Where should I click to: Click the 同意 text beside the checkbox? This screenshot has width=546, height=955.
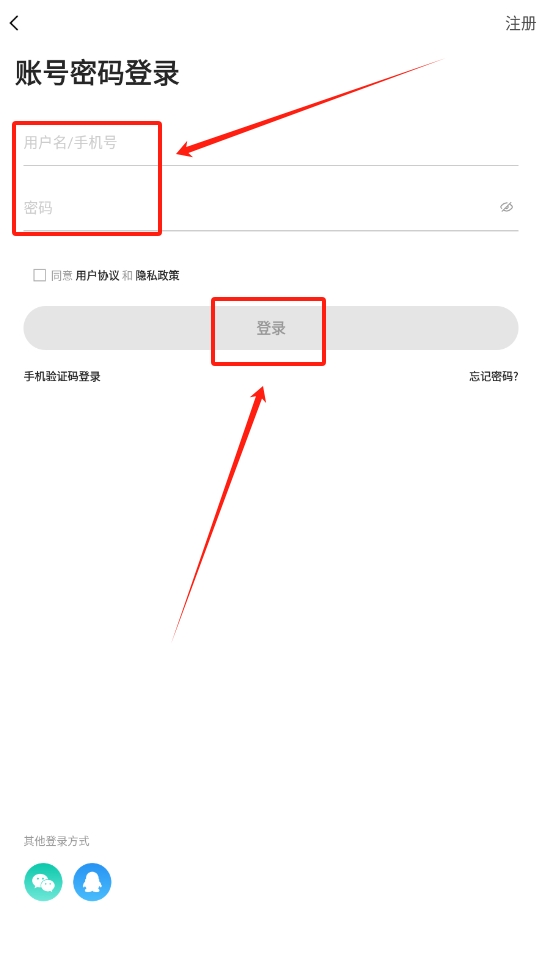(x=62, y=276)
